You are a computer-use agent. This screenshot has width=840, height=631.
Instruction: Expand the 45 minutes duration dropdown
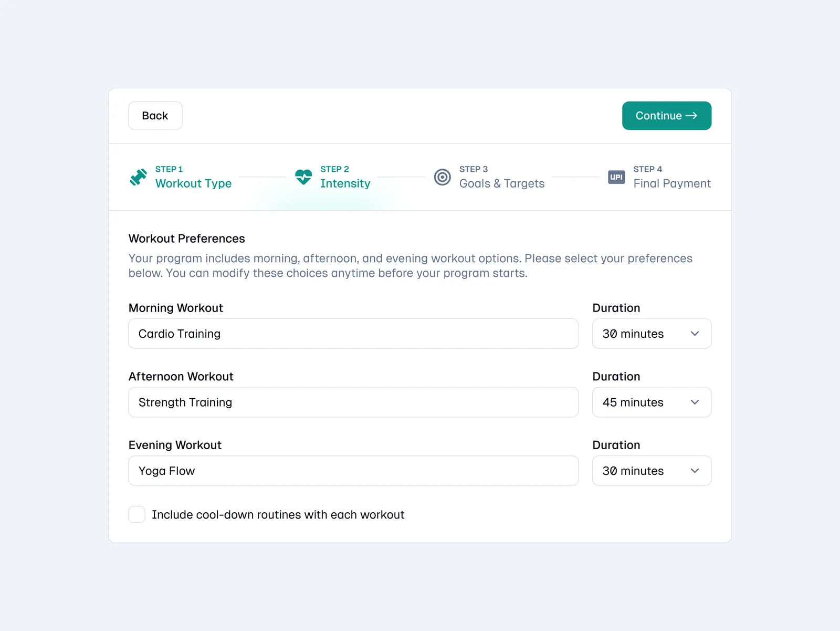tap(651, 402)
